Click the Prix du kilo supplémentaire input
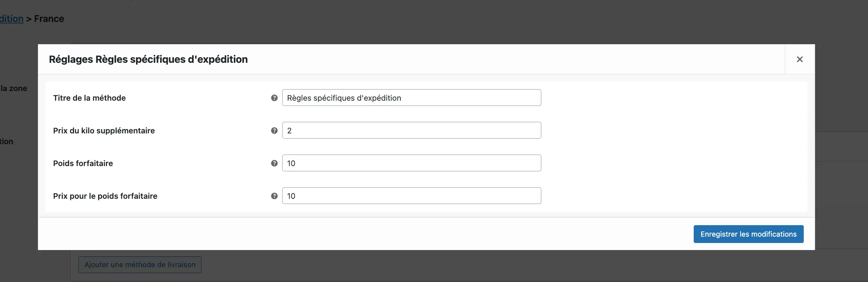Viewport: 868px width, 282px height. click(x=412, y=130)
